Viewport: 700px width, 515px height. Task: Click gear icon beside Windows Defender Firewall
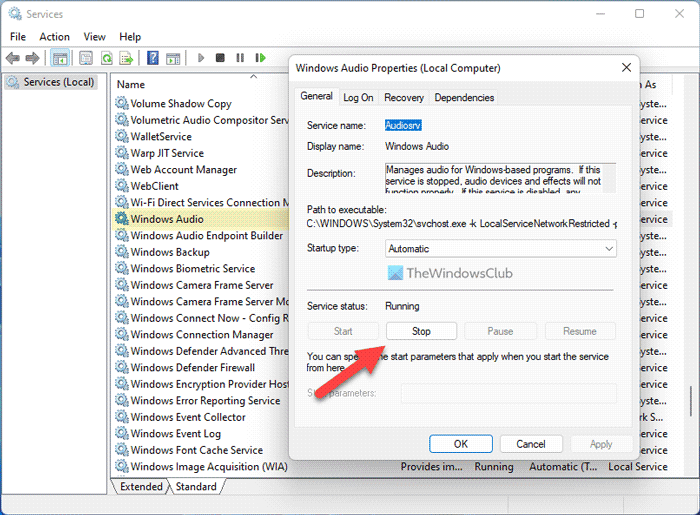coord(122,367)
